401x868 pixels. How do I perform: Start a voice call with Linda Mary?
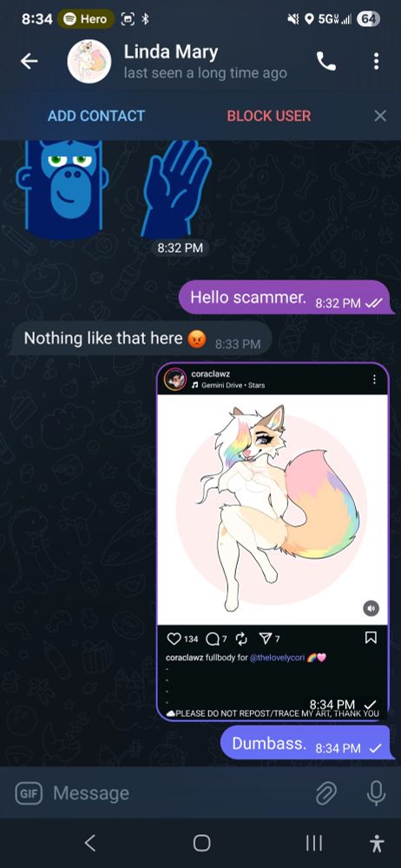(325, 62)
